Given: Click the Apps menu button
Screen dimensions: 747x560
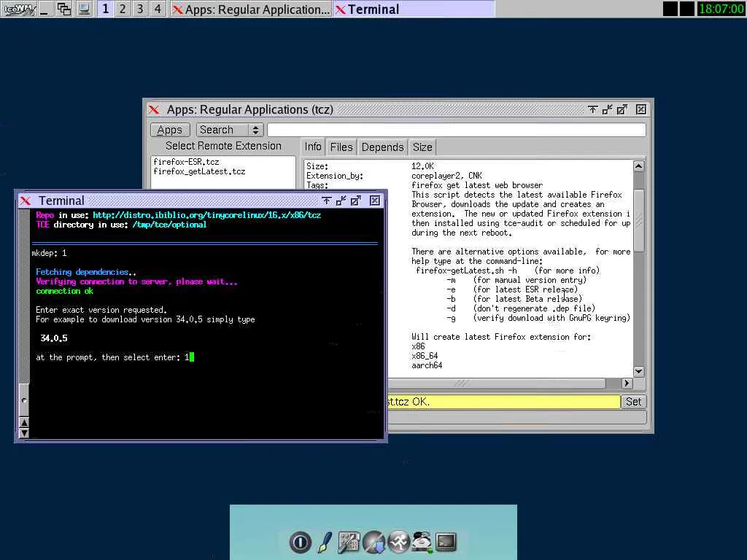Looking at the screenshot, I should [169, 130].
